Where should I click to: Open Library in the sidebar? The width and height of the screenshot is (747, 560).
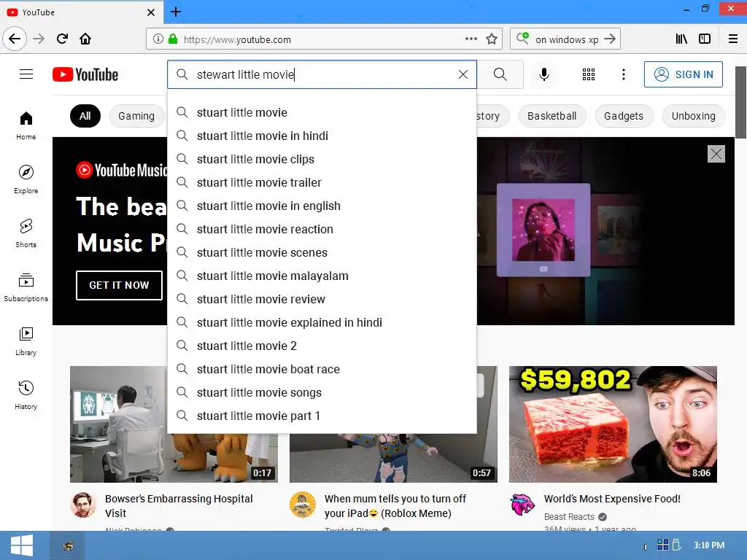26,341
